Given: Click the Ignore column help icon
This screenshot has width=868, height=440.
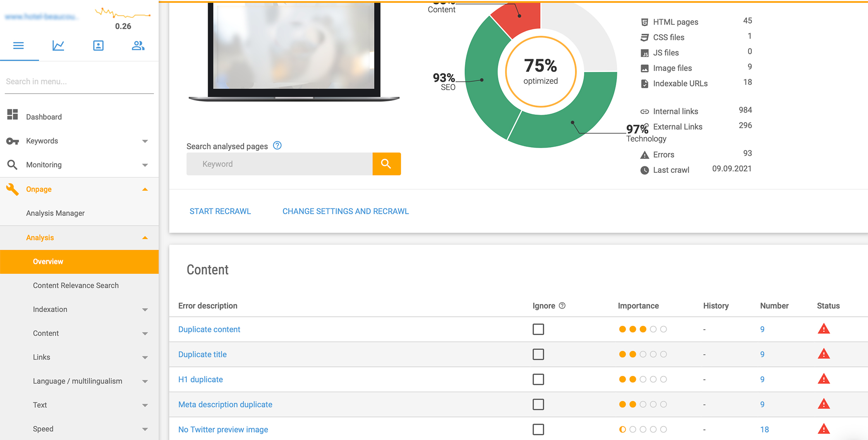Looking at the screenshot, I should [562, 306].
